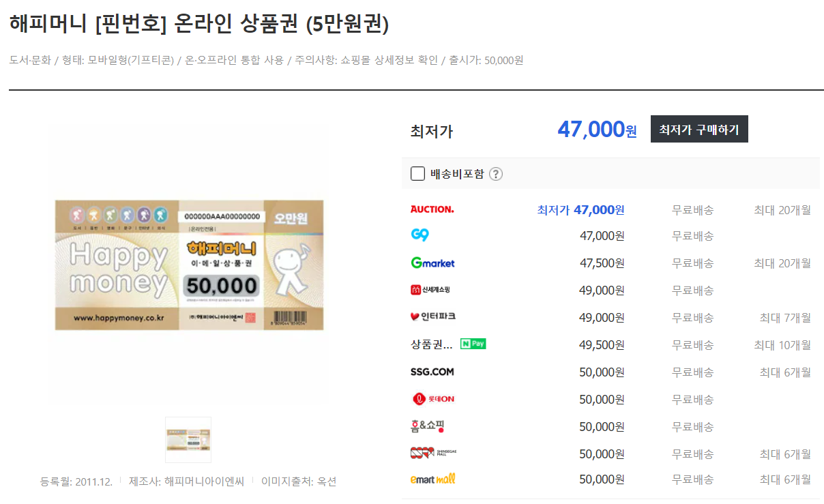824x504 pixels.
Task: Click the 홈&쇼핑 logo
Action: coord(428,426)
